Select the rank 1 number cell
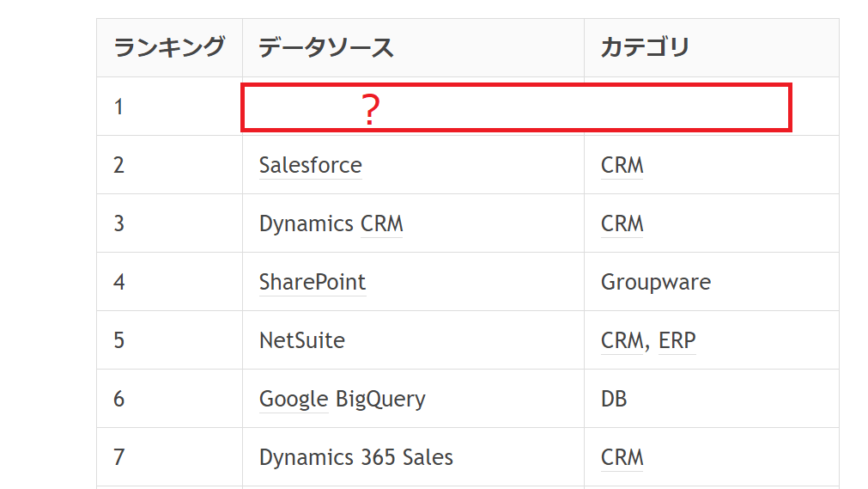868x489 pixels. click(118, 107)
